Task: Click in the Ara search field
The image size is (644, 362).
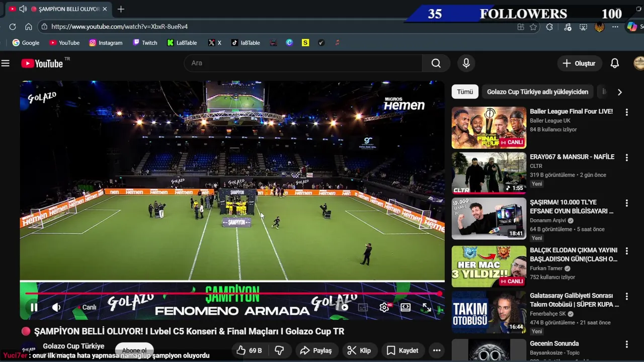Action: [x=304, y=63]
